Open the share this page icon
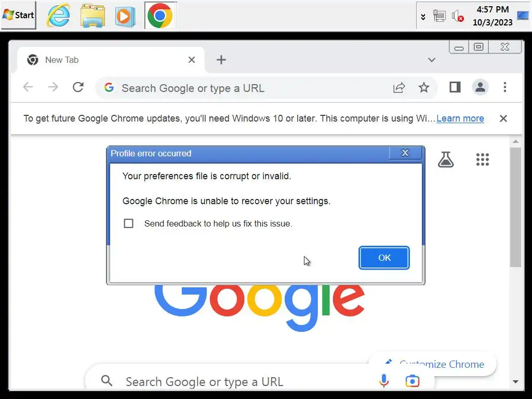Screen dimensions: 532x399 pyautogui.click(x=399, y=87)
